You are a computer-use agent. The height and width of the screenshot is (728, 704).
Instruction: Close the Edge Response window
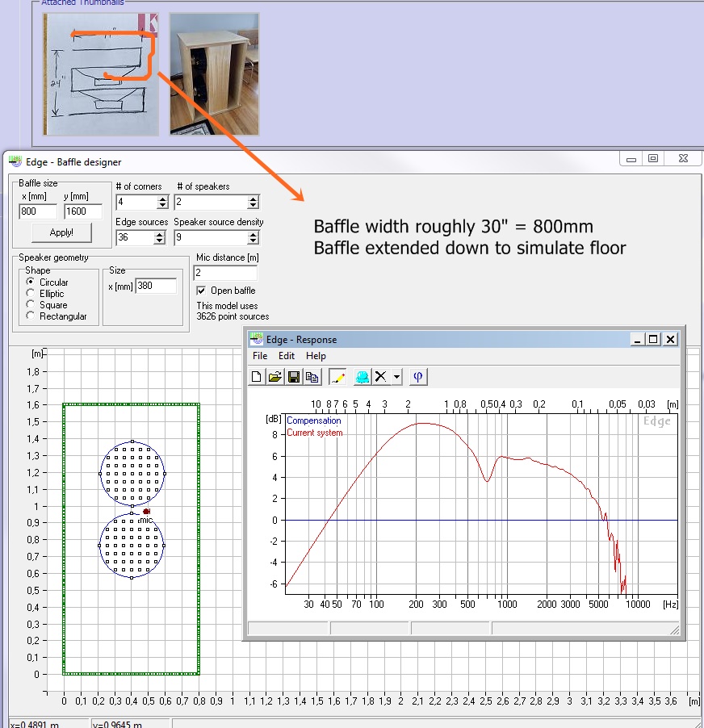click(x=670, y=340)
